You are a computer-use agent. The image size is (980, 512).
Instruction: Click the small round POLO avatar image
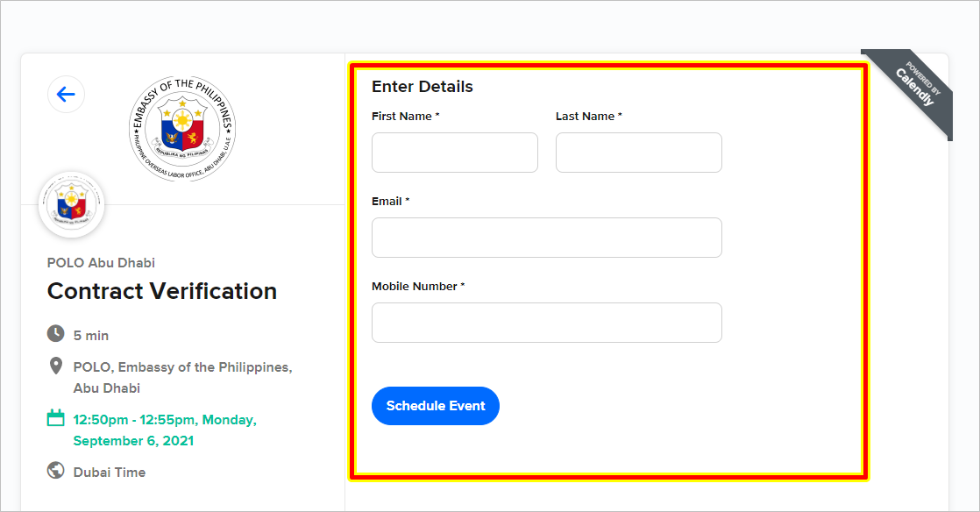(x=71, y=205)
